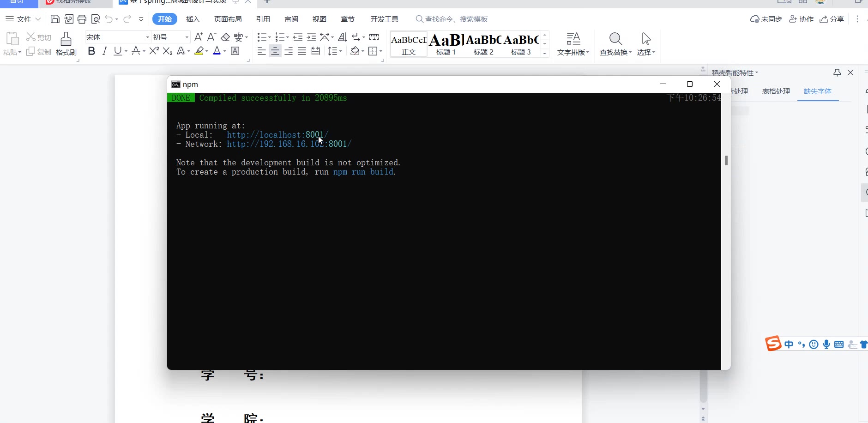Screen dimensions: 868x423
Task: Click the Redo arrow icon
Action: [127, 19]
